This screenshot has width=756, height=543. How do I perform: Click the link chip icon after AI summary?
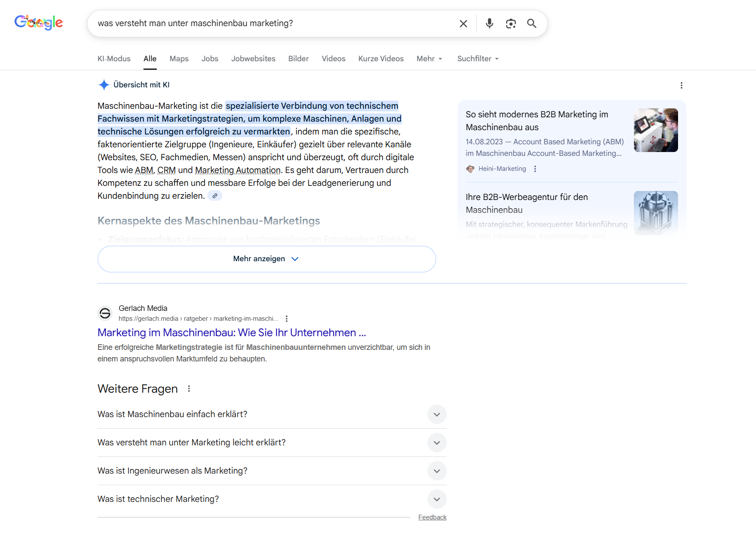coord(215,196)
